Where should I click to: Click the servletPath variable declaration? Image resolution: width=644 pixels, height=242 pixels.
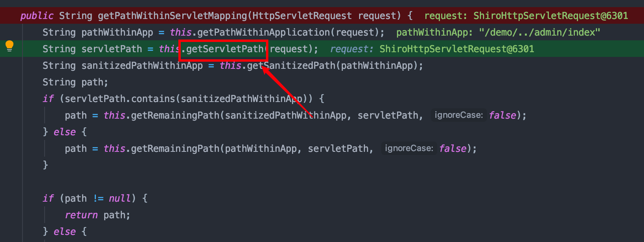click(x=111, y=49)
